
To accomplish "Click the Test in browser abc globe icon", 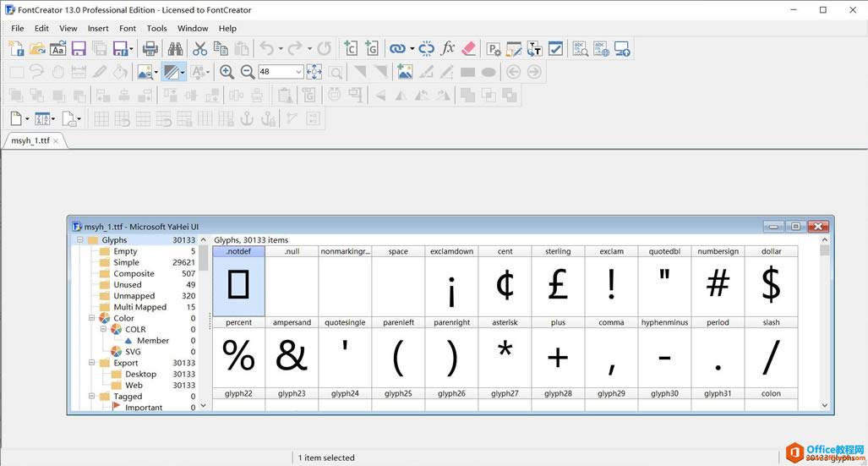I will (x=601, y=49).
